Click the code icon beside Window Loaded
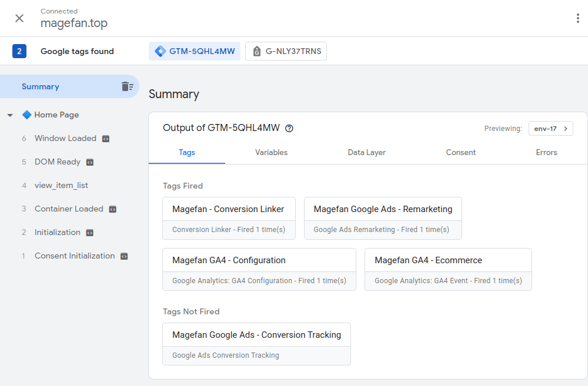 coord(106,139)
